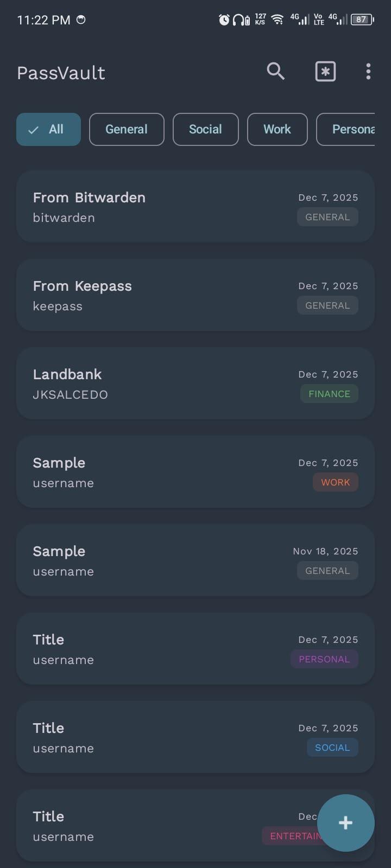Screen dimensions: 391x868
Task: Tap the Wi-Fi icon in status bar
Action: (278, 20)
